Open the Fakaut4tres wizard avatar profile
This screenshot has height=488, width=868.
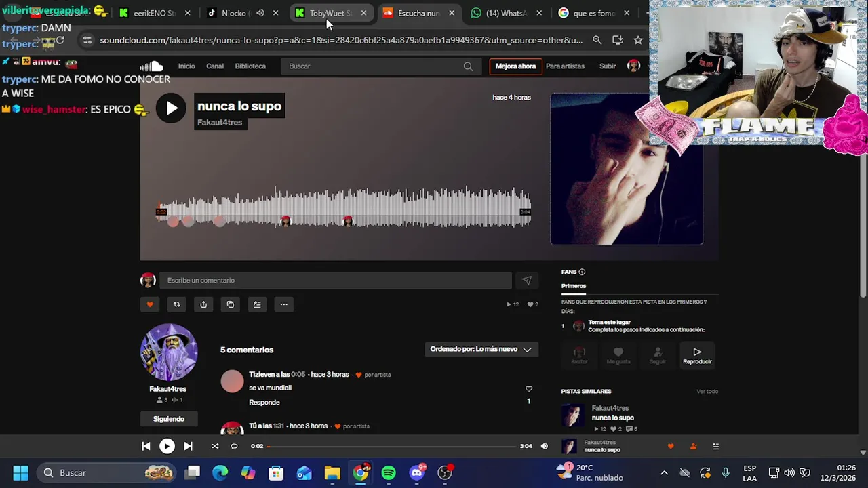click(x=169, y=352)
